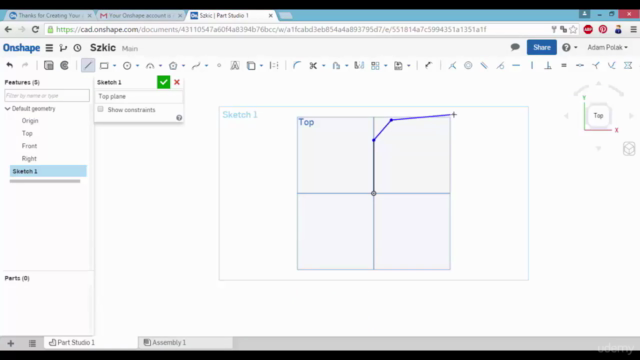This screenshot has height=360, width=640.
Task: Select the Front plane in features
Action: [29, 146]
